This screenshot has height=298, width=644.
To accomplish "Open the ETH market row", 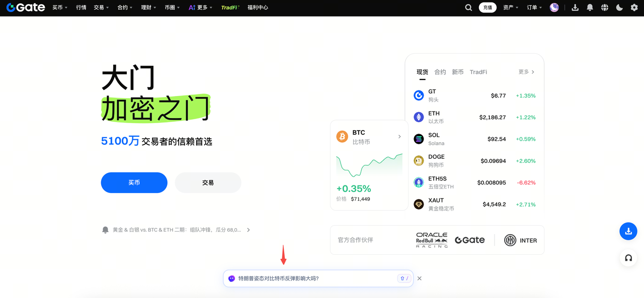I will [x=474, y=117].
